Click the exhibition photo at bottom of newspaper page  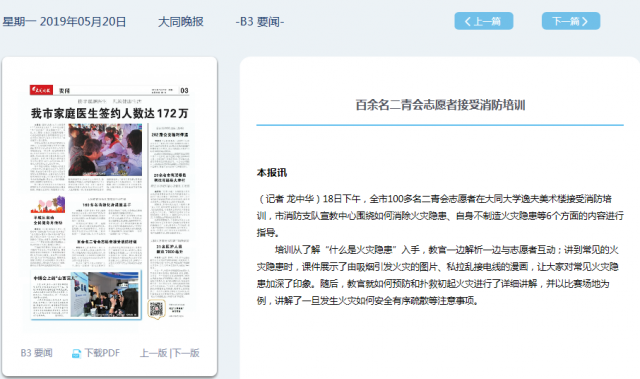pyautogui.click(x=104, y=295)
